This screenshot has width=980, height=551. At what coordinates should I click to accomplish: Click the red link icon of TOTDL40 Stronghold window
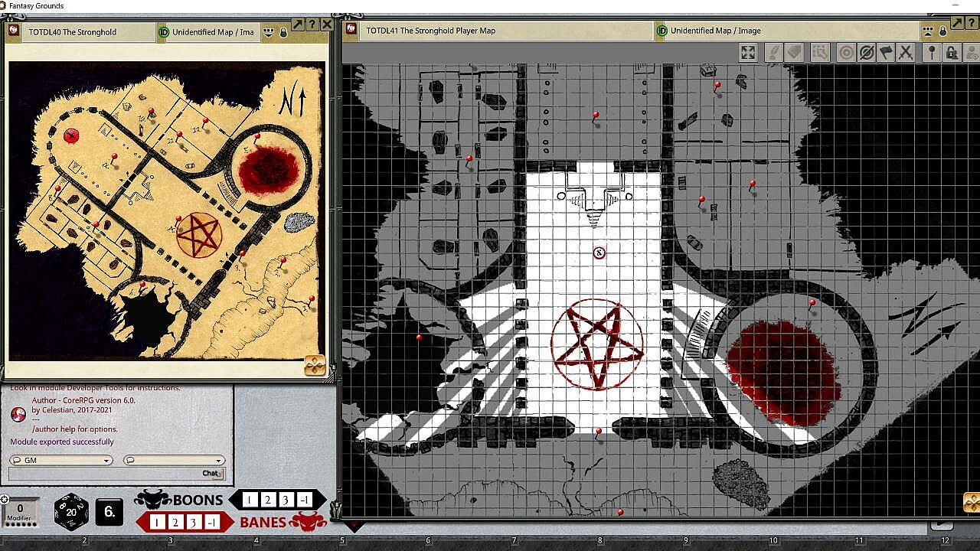click(14, 31)
